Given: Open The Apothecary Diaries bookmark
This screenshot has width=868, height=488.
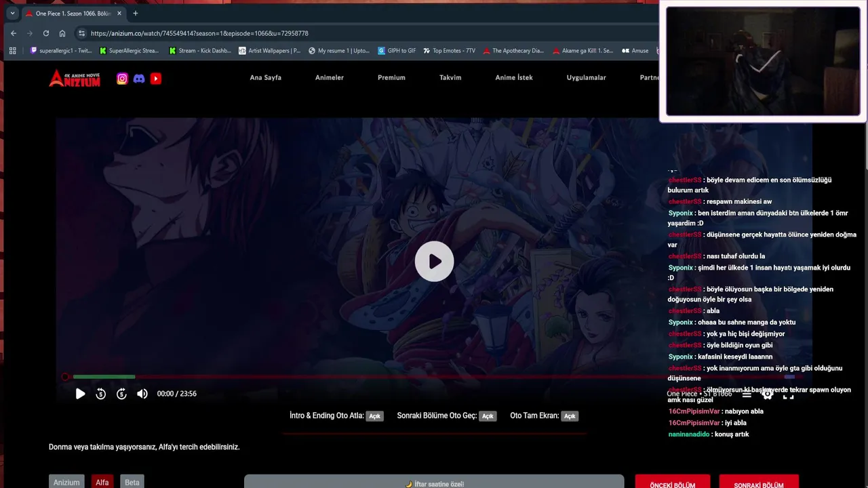Looking at the screenshot, I should pos(513,51).
